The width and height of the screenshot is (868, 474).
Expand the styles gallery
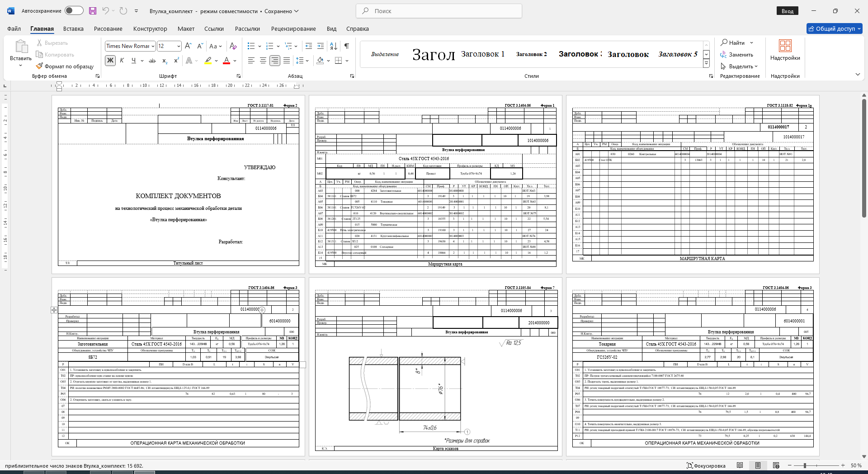706,64
